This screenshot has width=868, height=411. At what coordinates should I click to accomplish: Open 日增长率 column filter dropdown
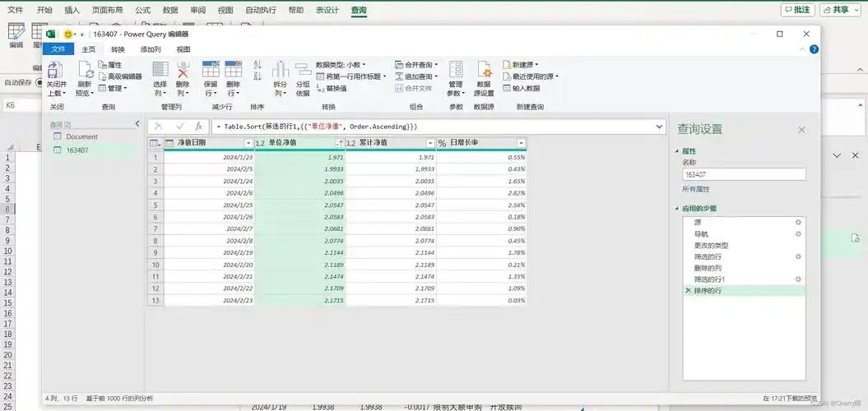[x=521, y=143]
